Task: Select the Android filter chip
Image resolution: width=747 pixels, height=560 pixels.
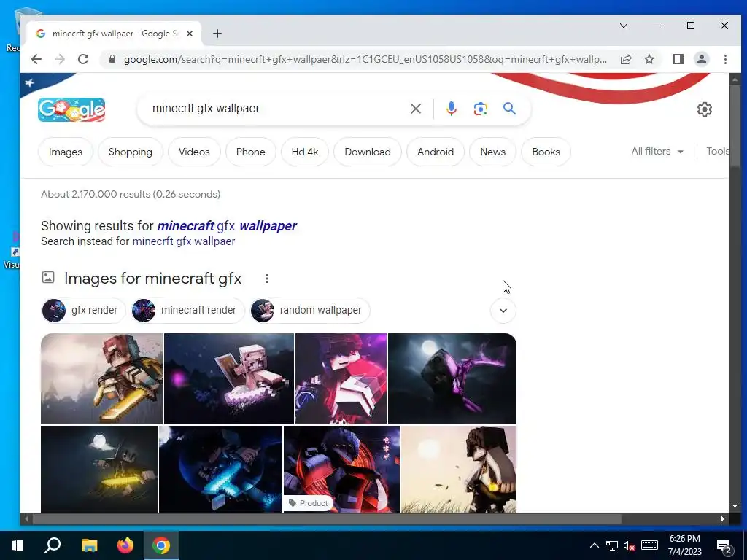Action: [436, 152]
